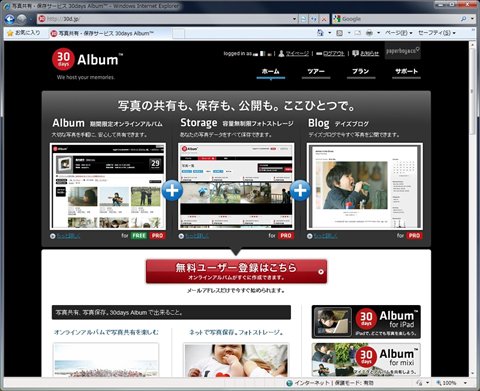Print the page with the printer icon
480x391 pixels.
pyautogui.click(x=369, y=33)
